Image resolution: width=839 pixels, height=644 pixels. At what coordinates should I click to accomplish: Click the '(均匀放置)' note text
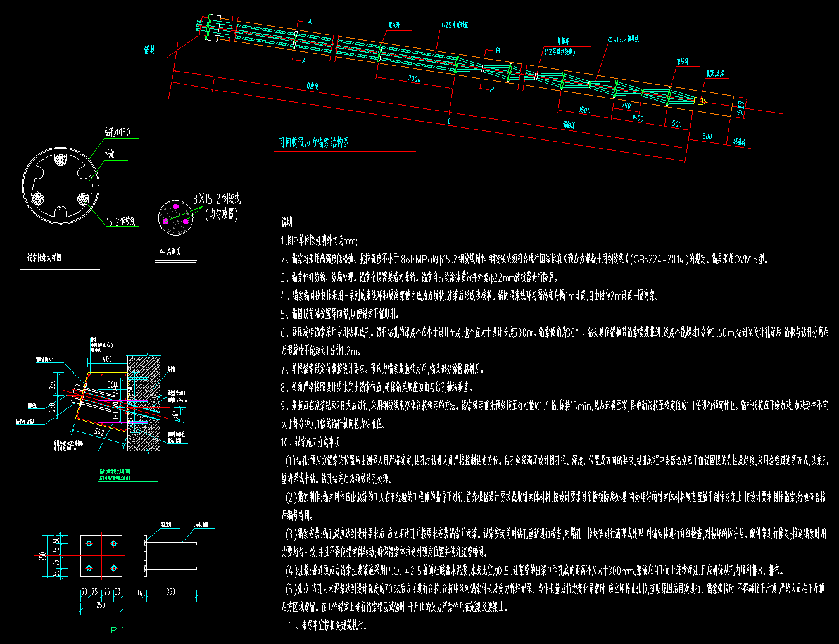[x=222, y=214]
